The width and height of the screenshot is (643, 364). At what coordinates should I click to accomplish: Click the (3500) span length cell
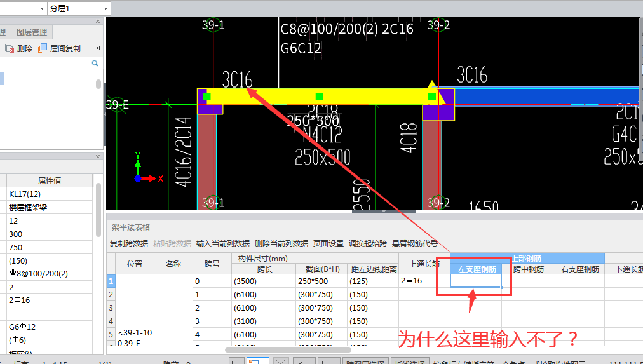[x=264, y=281]
